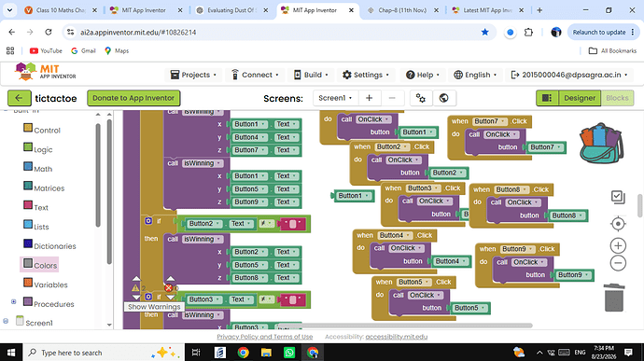The image size is (644, 361).
Task: Switch to the Evaluating Dust browser tab
Action: coord(231,10)
